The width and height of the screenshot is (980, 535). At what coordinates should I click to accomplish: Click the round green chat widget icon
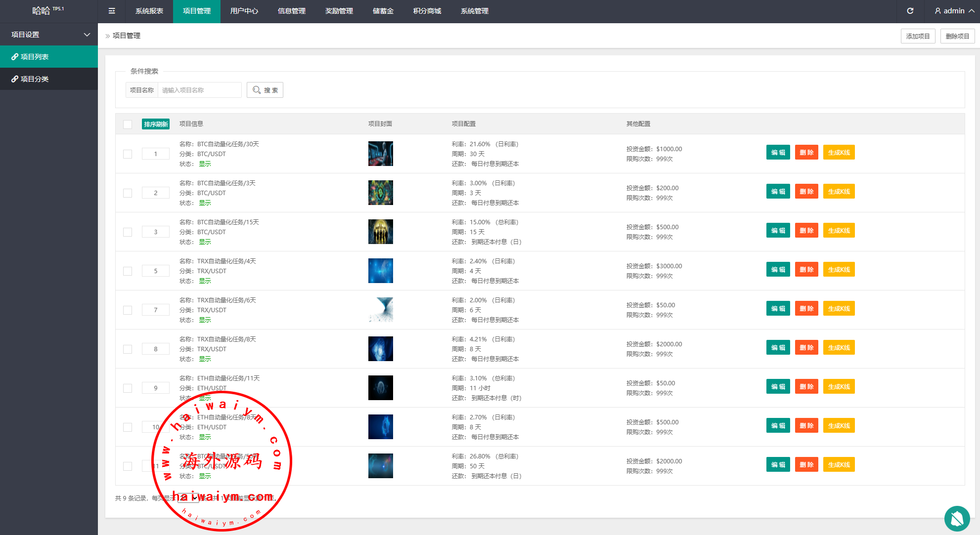point(957,518)
